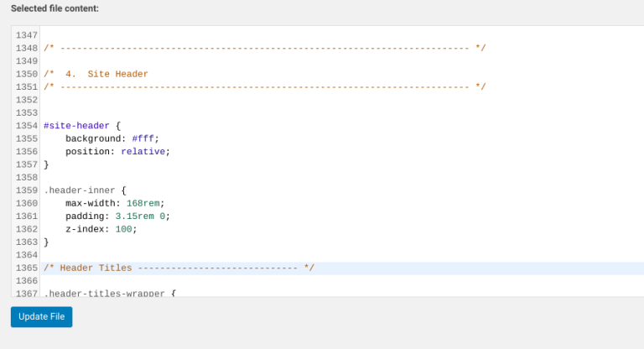The height and width of the screenshot is (349, 644).
Task: Click line number 1354 in the gutter
Action: [x=27, y=125]
